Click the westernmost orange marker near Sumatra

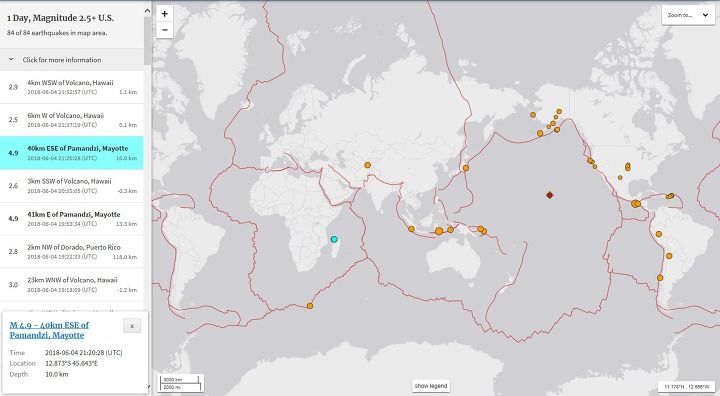[411, 229]
